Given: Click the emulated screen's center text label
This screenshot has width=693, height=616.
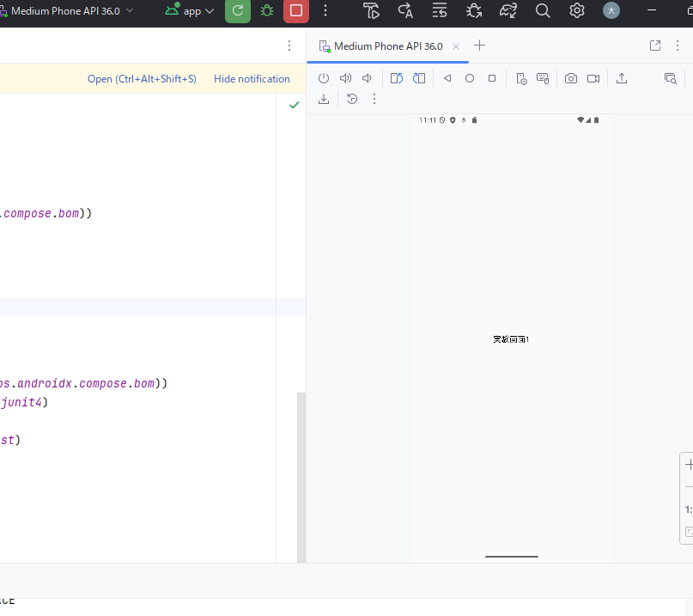Looking at the screenshot, I should tap(511, 339).
